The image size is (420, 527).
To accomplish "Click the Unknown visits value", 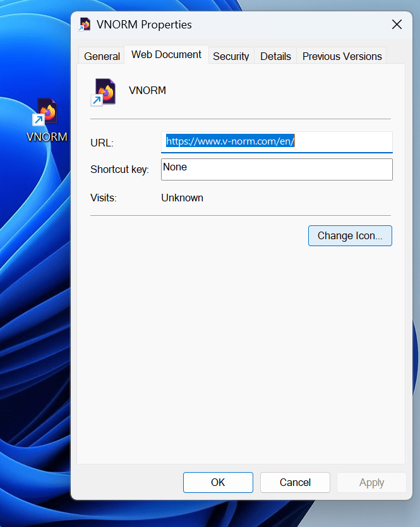I will coord(182,198).
